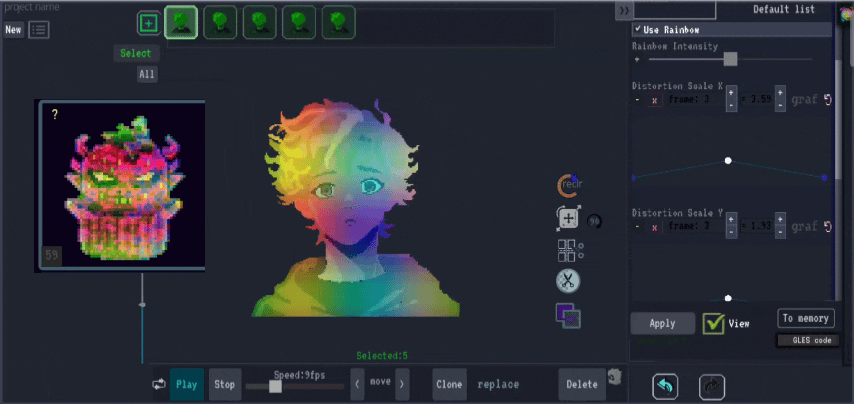Click Distortion Scale Y minus sign

click(637, 227)
